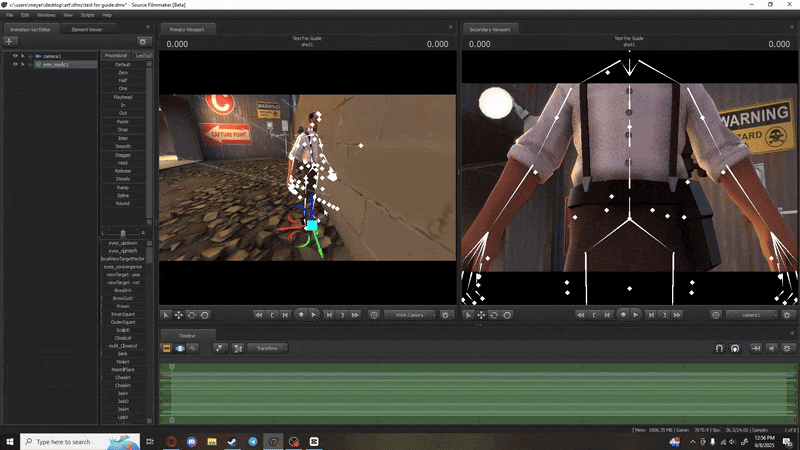Open Steam from the taskbar
This screenshot has height=450, width=800.
click(x=232, y=442)
